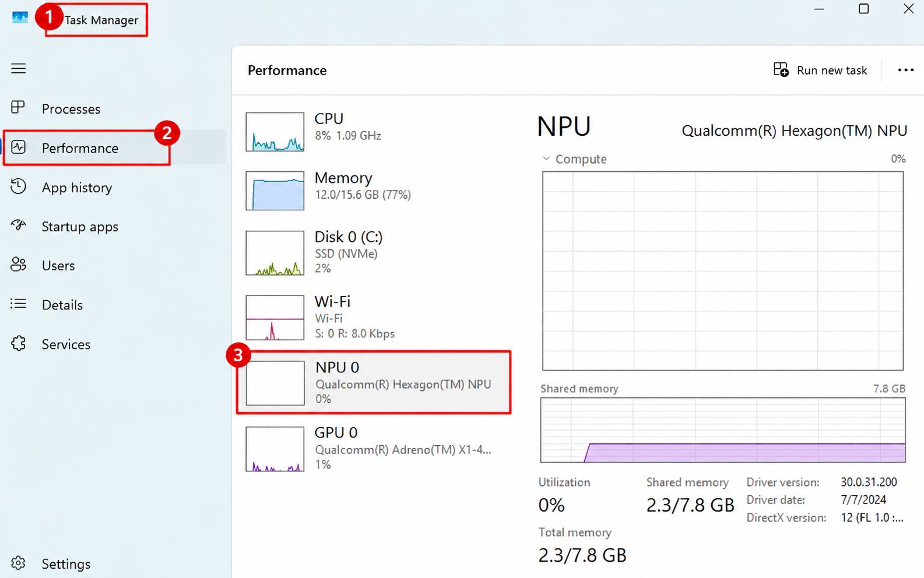The width and height of the screenshot is (924, 578).
Task: Select the NPU 0 graph thumbnail
Action: (275, 383)
